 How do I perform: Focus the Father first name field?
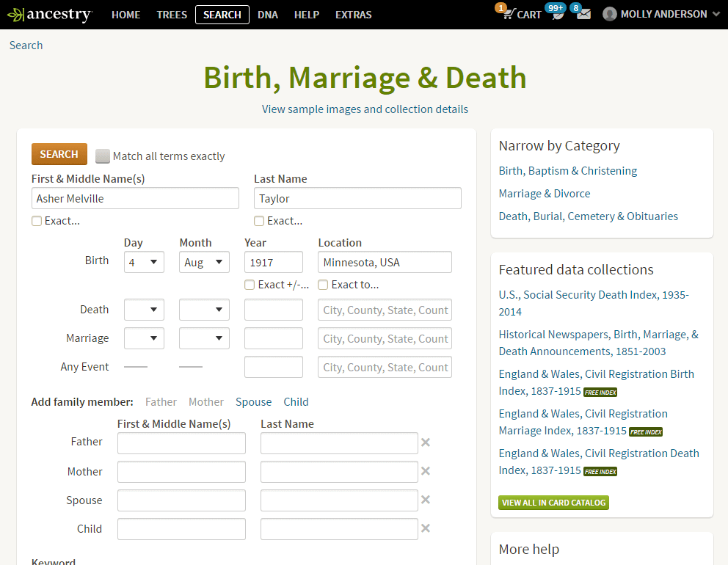181,443
